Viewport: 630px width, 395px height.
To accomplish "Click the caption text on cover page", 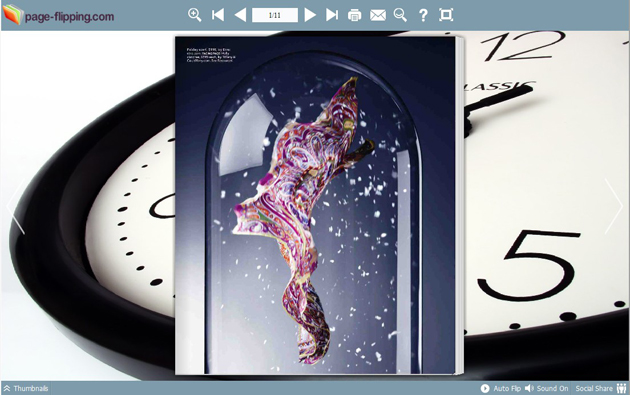I will [x=211, y=55].
